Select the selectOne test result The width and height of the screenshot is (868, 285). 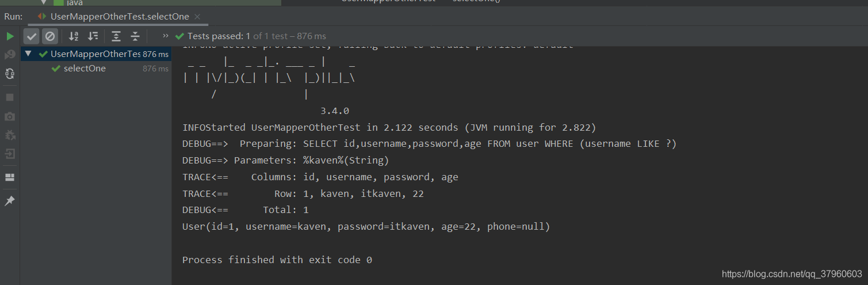[x=85, y=69]
